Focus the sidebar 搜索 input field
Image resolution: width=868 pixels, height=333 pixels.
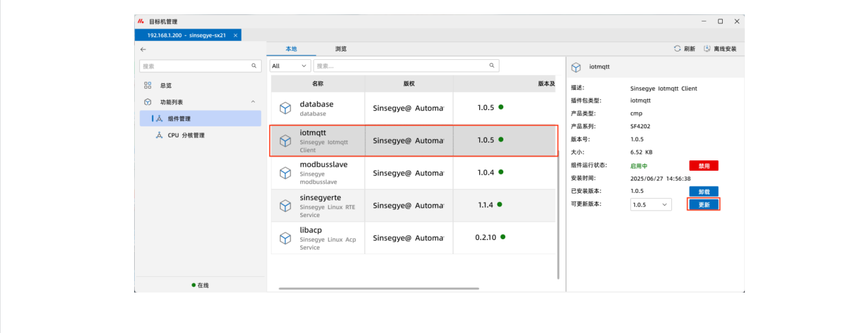click(200, 66)
